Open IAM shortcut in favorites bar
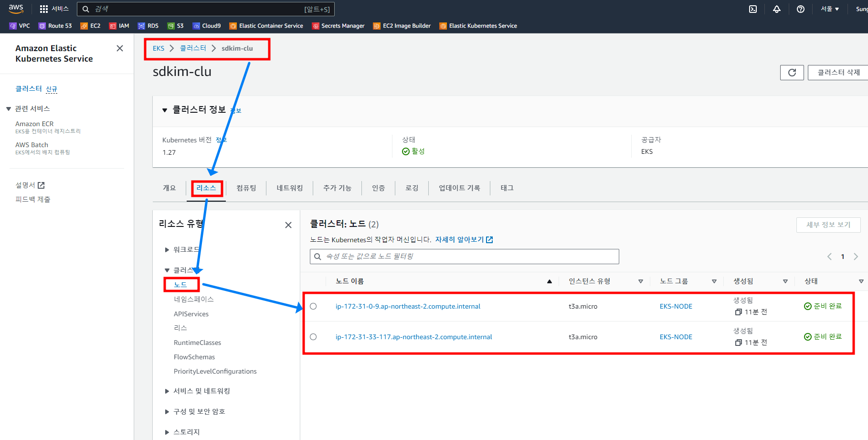 tap(119, 26)
